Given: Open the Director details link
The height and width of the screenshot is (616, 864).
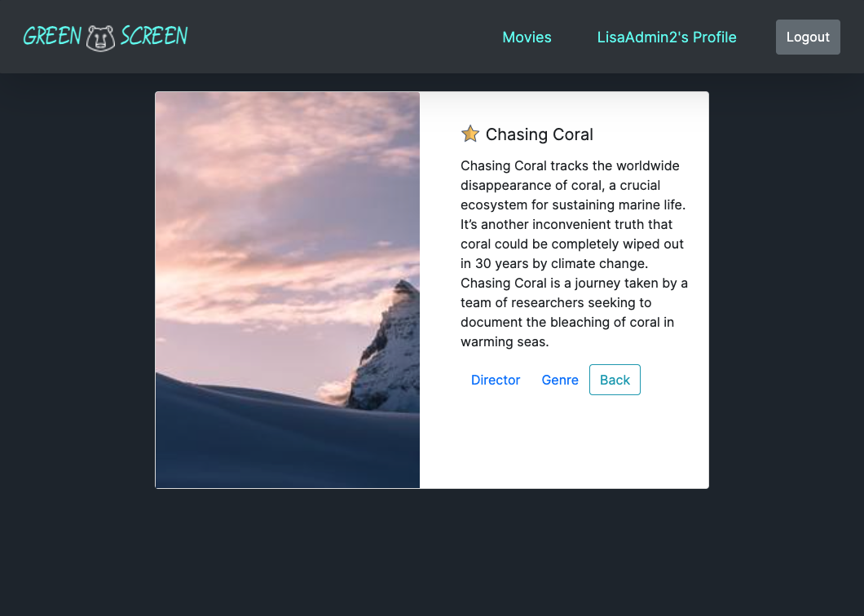Looking at the screenshot, I should point(496,380).
